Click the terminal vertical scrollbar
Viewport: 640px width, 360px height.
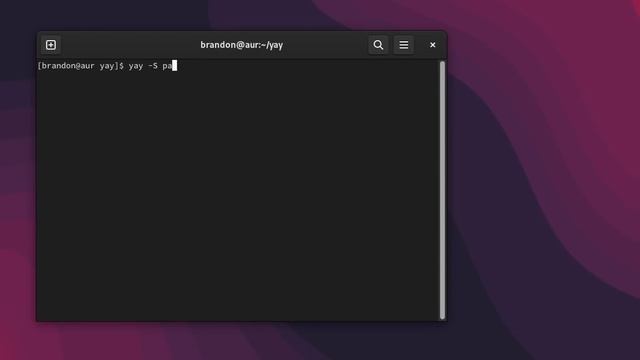pos(442,190)
